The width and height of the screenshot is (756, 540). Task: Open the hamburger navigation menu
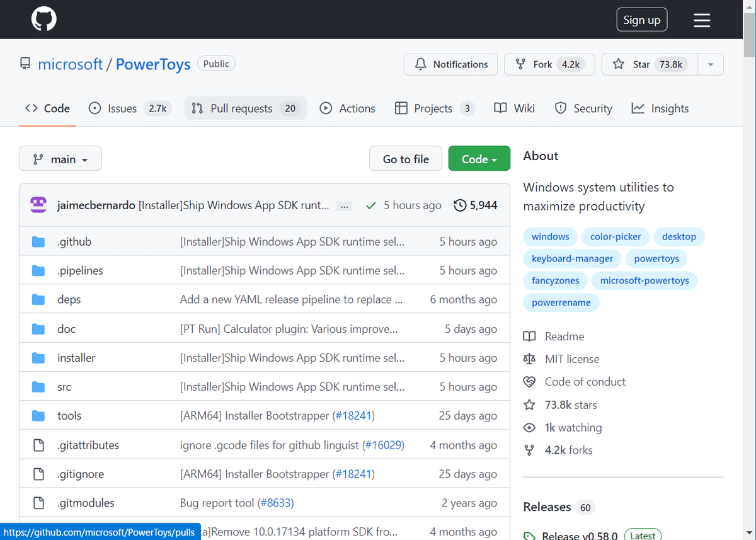pos(702,20)
